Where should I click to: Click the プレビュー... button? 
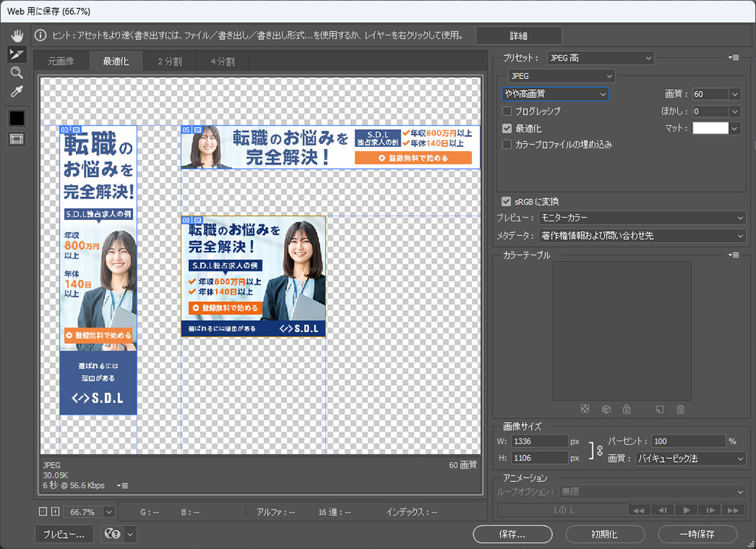[63, 534]
